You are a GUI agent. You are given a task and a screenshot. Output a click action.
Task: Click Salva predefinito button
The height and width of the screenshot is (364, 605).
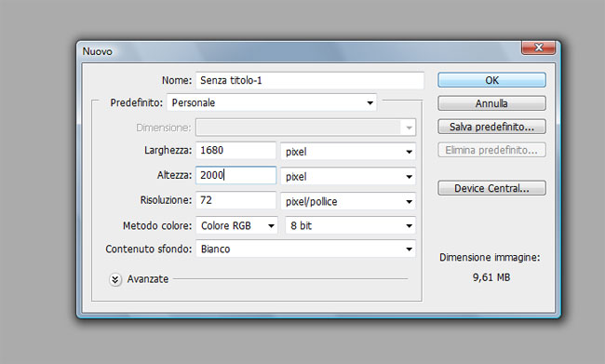[491, 127]
